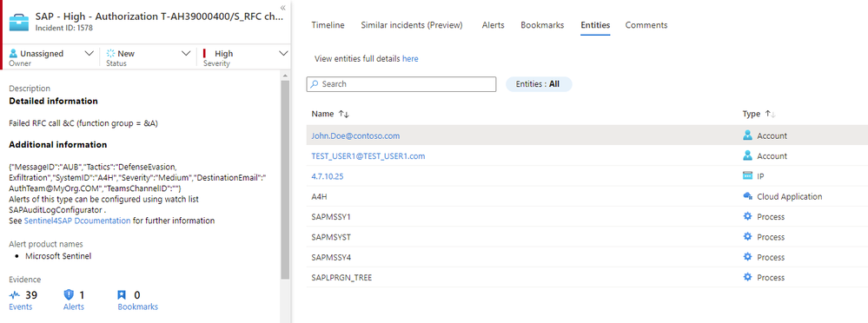The height and width of the screenshot is (323, 868).
Task: Sort entities by Type column arrows
Action: click(770, 114)
